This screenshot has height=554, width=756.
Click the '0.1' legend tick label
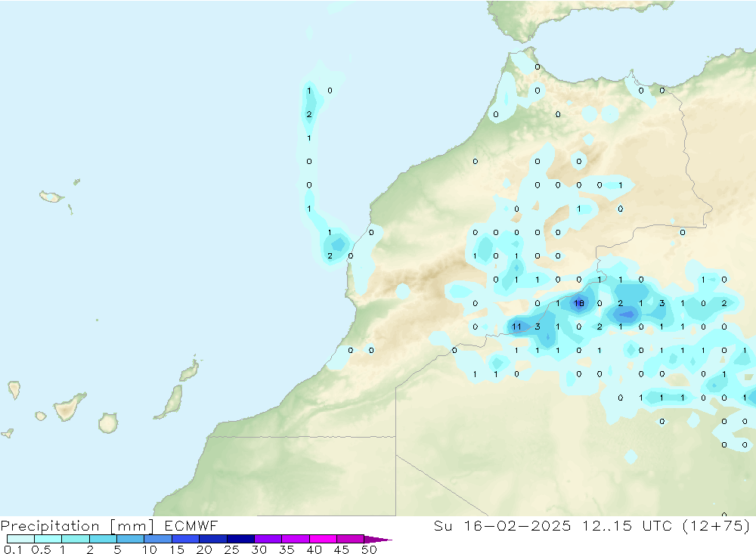tap(13, 549)
